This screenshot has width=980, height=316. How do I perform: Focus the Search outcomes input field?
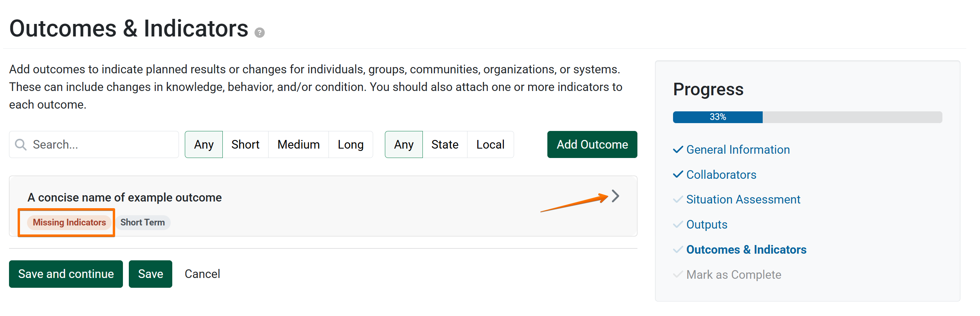[94, 145]
